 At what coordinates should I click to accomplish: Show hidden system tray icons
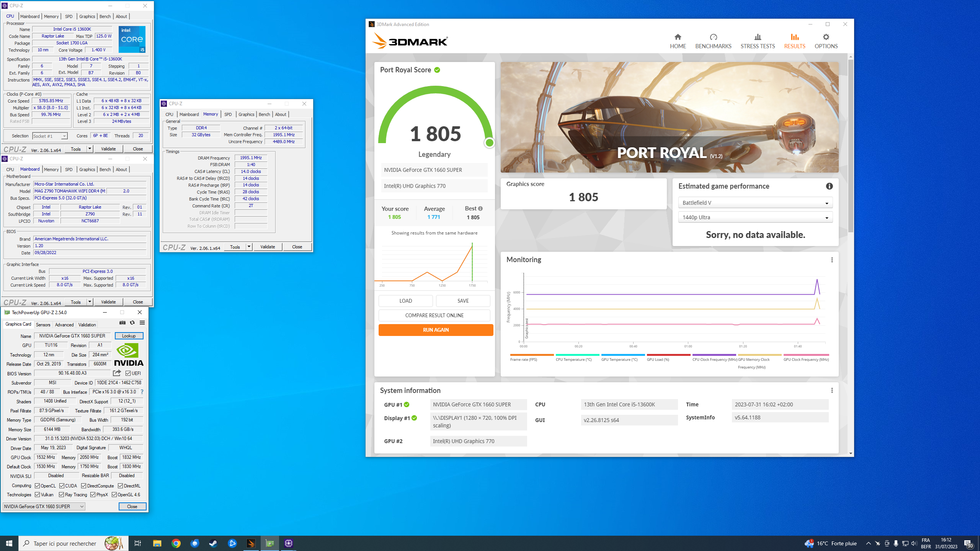[x=869, y=543]
